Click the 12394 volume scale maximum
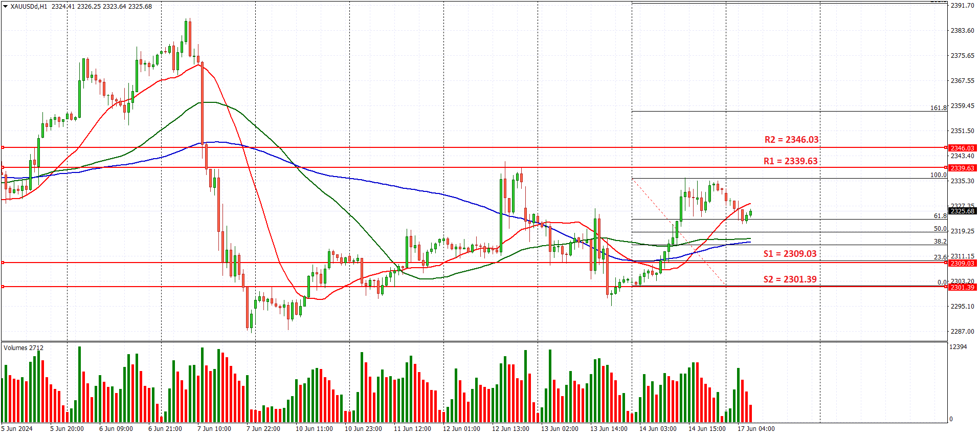 tap(958, 347)
